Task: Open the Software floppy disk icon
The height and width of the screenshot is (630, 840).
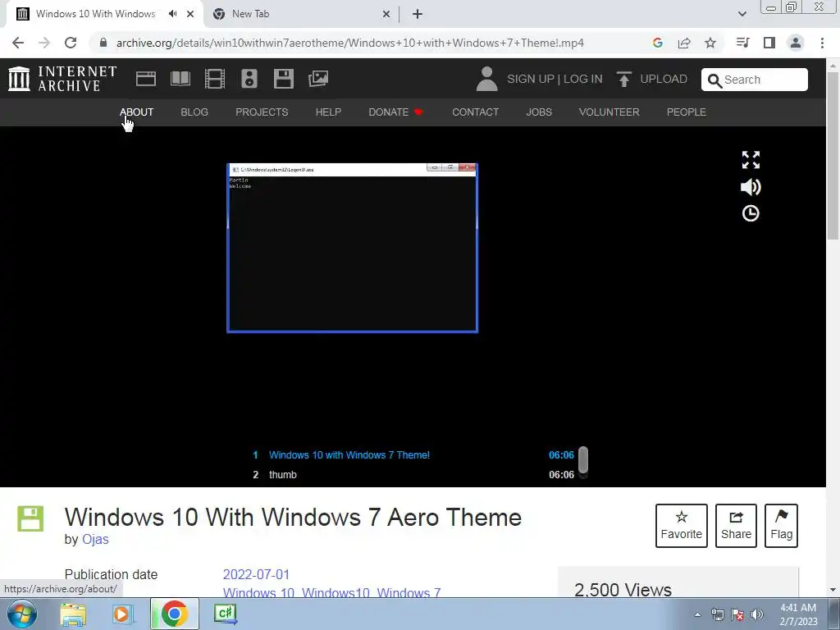Action: [283, 79]
